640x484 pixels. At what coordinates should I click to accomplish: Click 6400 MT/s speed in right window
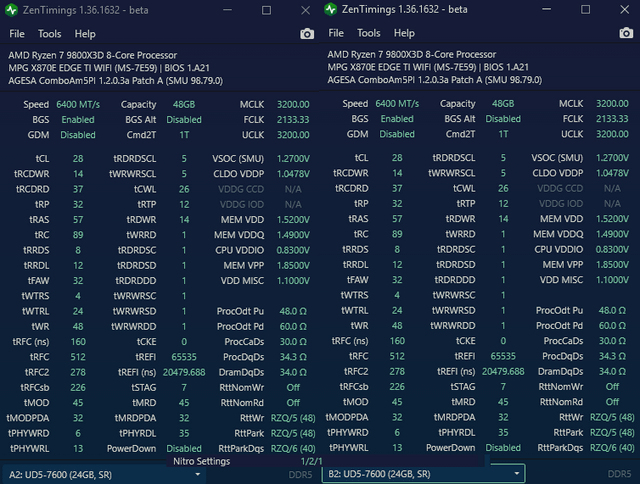(x=397, y=104)
